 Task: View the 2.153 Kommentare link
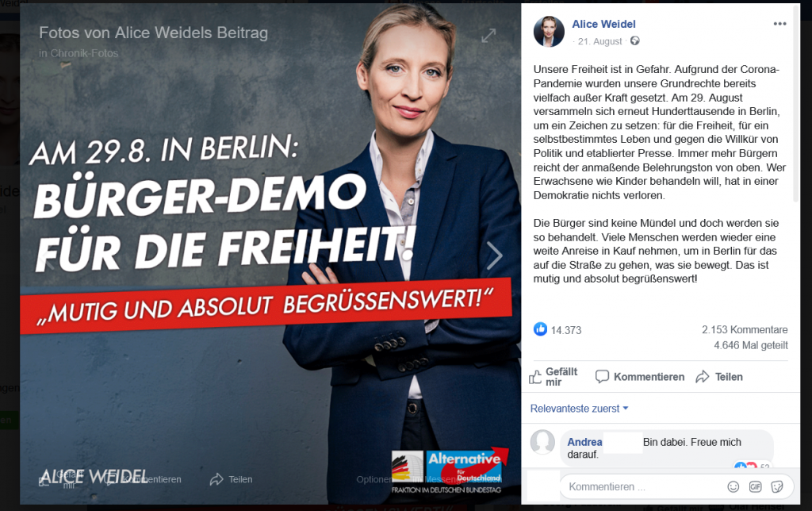(745, 329)
